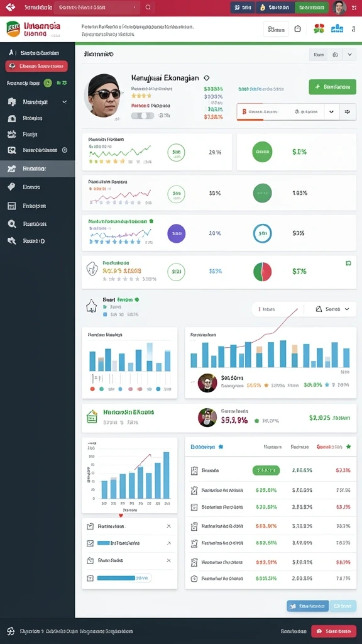Screen dimensions: 362x644
Task: Click the red button in the bottom footer bar
Action: [334, 631]
